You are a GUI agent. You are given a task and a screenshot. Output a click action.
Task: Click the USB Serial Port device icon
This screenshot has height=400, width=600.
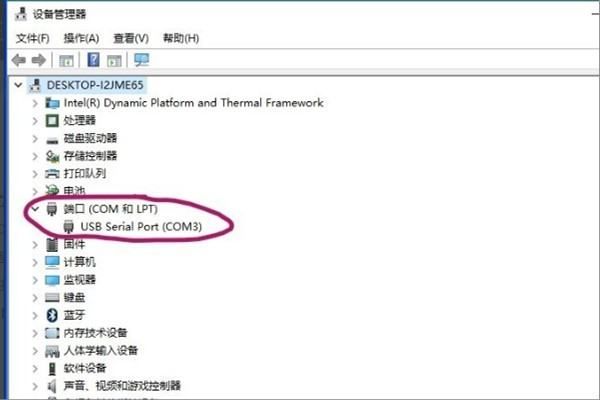[x=68, y=227]
